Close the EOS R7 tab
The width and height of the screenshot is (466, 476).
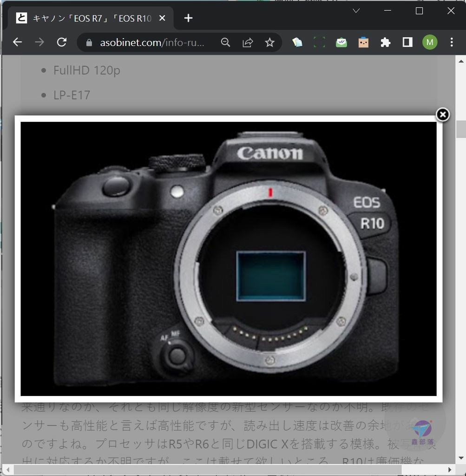(162, 18)
